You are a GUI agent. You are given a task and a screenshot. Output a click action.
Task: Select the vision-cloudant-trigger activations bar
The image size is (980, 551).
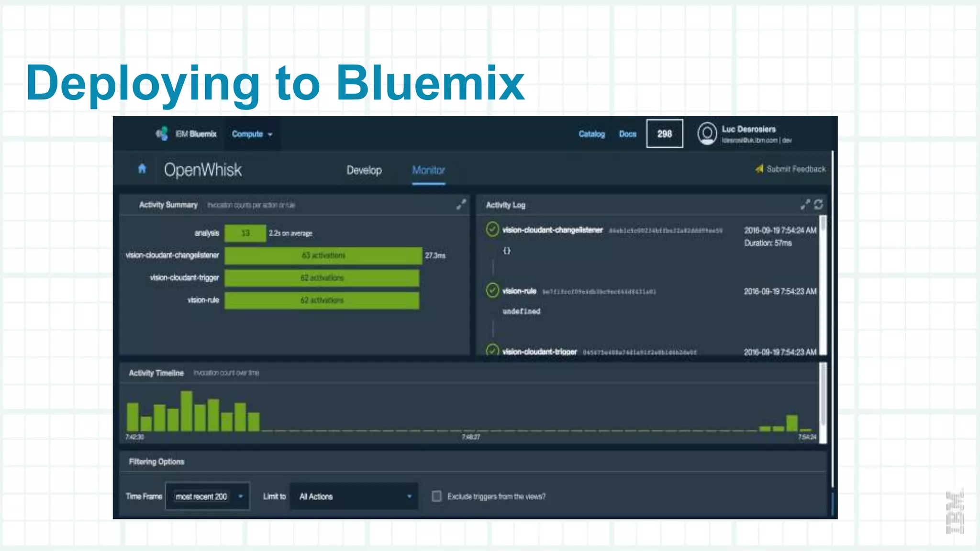pos(322,278)
